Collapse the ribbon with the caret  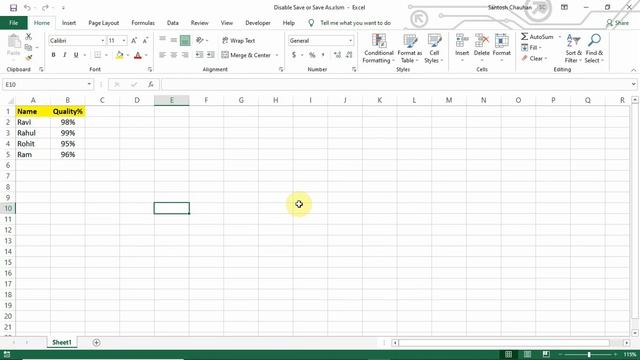click(633, 70)
